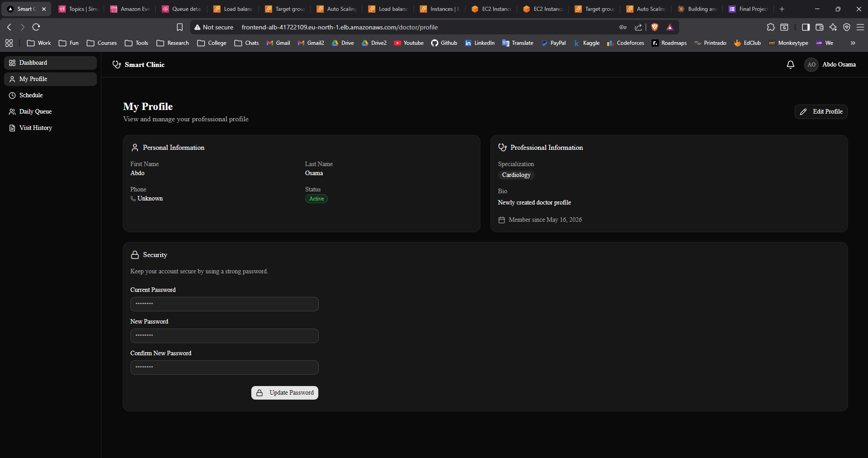Open the Research bookmarks folder
The image size is (868, 458).
(173, 43)
